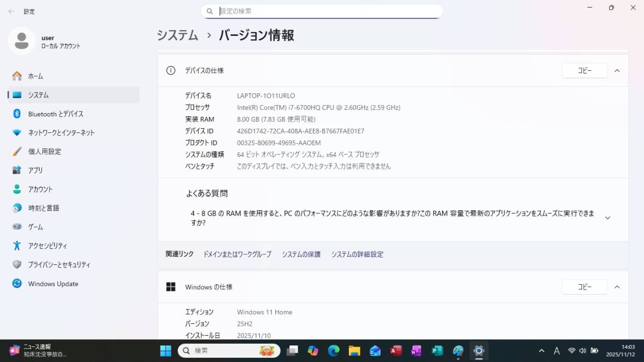Click the ゲーム controller icon

[x=17, y=227]
